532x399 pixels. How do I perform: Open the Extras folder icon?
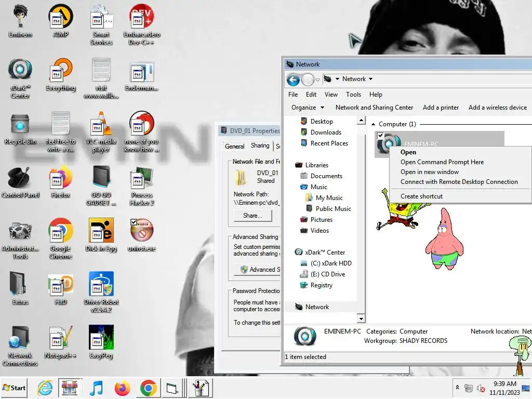[20, 288]
